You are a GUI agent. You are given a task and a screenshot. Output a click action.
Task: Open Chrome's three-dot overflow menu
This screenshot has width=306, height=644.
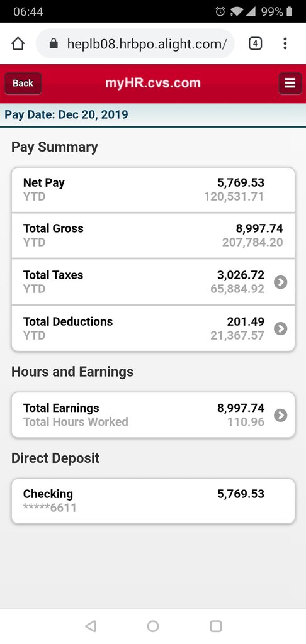click(285, 43)
